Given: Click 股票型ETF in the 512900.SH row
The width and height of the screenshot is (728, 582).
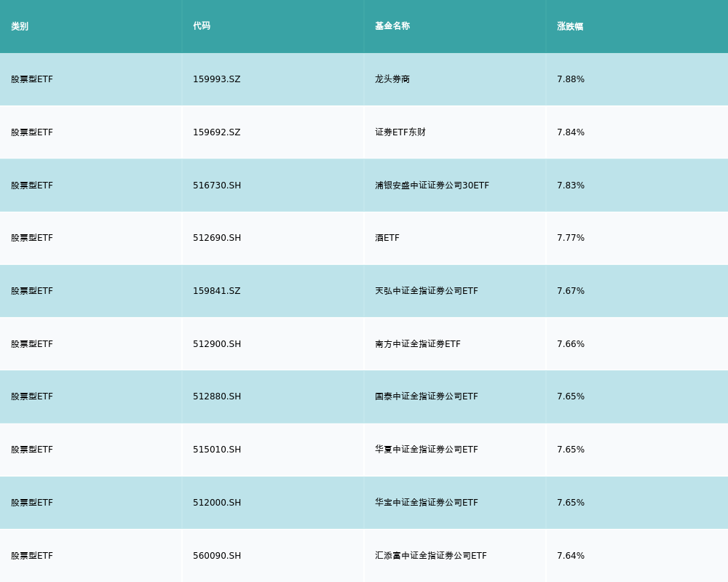Looking at the screenshot, I should click(x=32, y=344).
